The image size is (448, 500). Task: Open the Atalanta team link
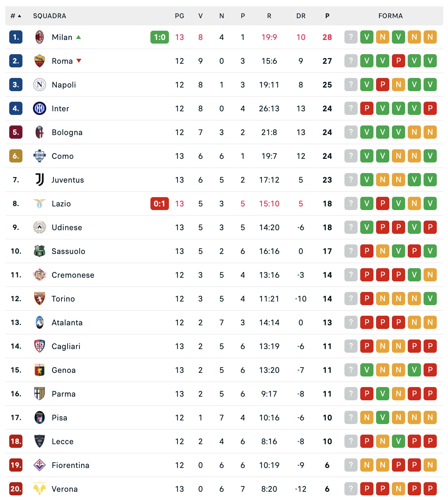tap(67, 322)
